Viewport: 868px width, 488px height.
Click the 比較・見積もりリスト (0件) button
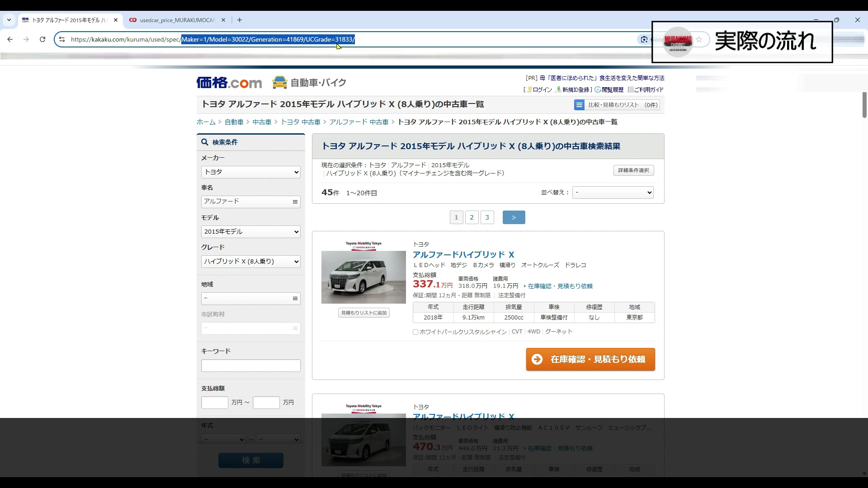click(x=617, y=105)
